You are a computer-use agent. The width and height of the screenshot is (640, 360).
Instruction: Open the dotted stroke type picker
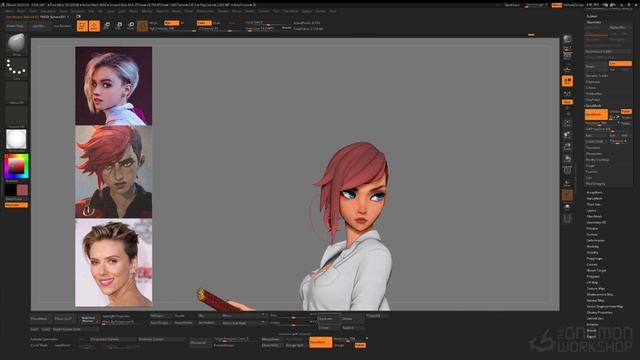click(16, 68)
